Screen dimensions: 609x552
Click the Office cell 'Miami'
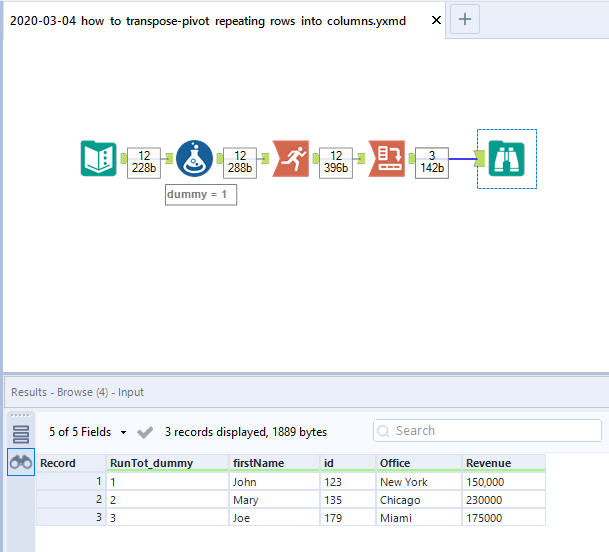tap(419, 517)
